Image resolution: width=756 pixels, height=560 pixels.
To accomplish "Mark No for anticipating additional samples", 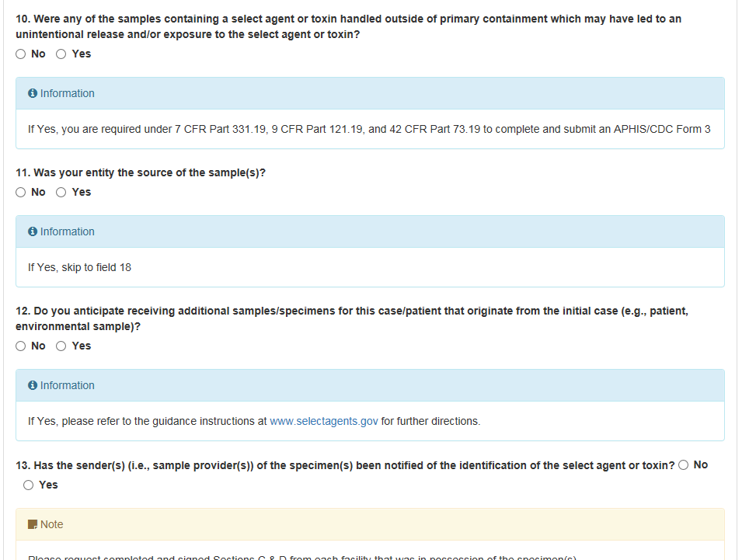I will pos(20,346).
